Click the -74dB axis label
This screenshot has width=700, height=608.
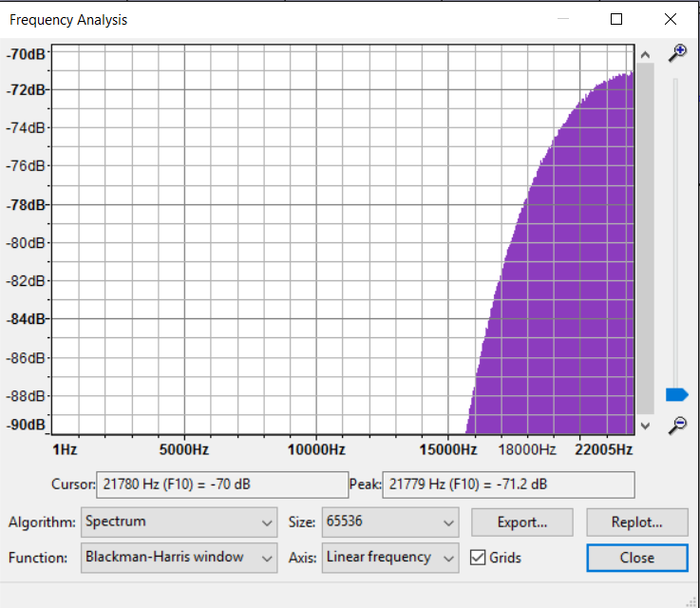pos(26,127)
